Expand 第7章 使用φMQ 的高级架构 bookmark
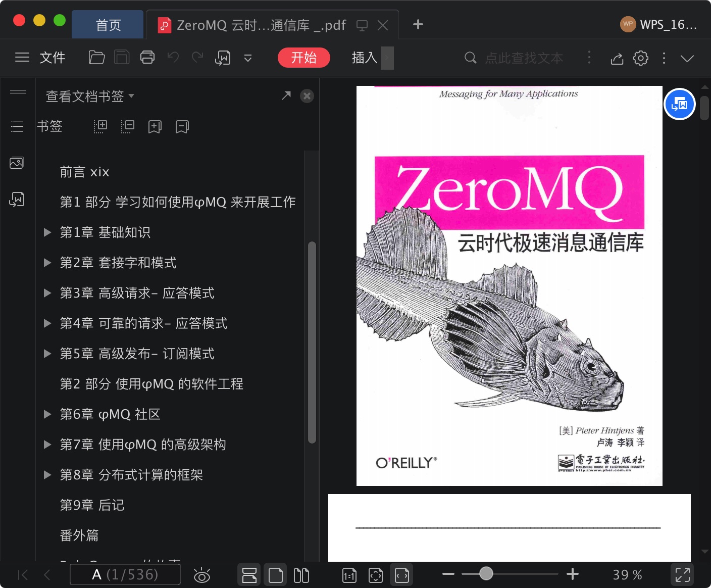The width and height of the screenshot is (711, 588). click(47, 445)
